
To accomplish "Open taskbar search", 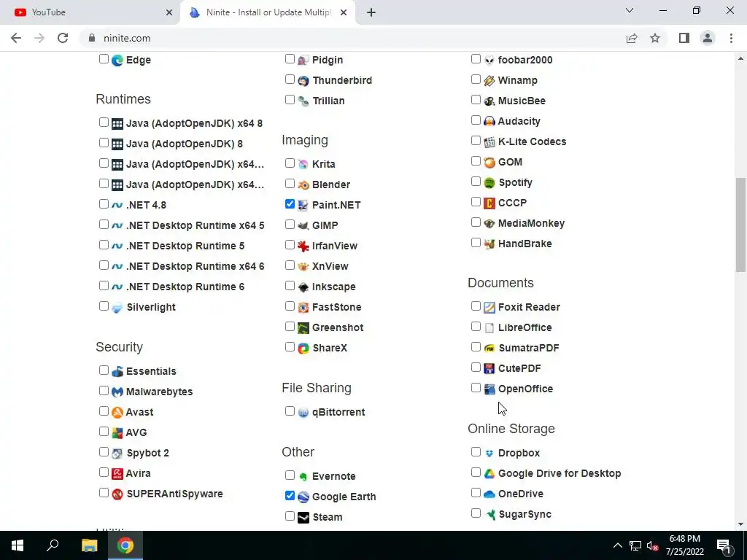I will click(x=53, y=545).
